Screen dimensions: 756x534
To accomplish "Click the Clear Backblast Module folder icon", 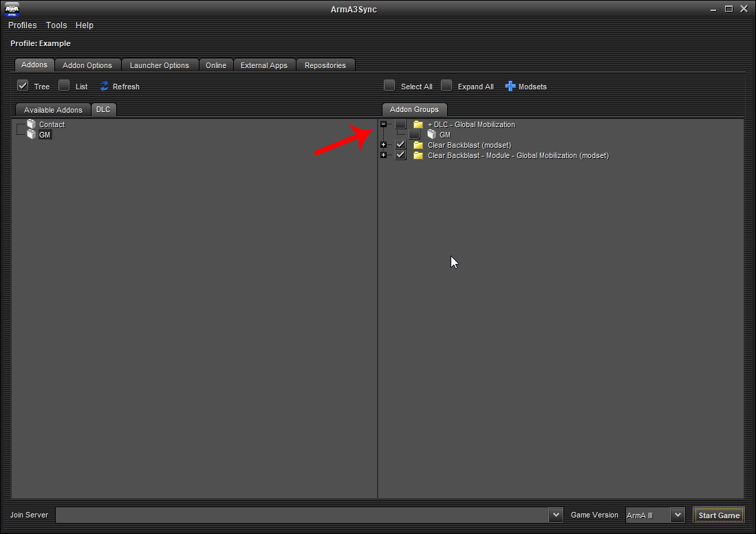I will [x=418, y=155].
